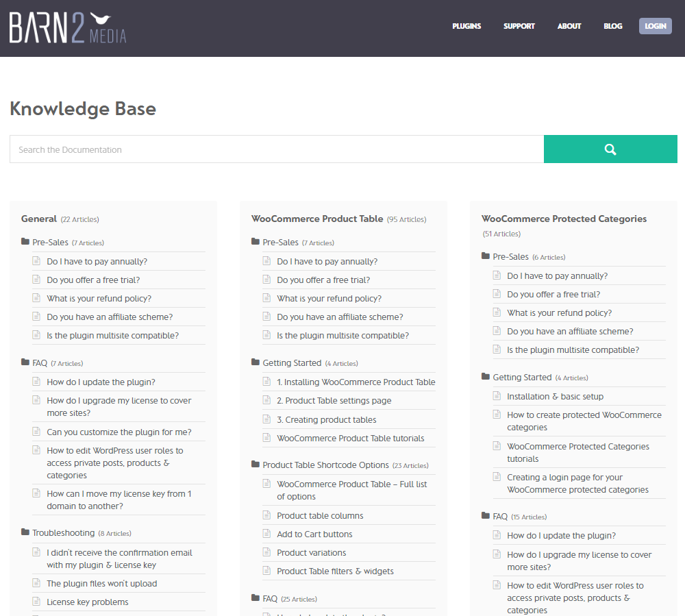Click document icon beside 'Product variations'

click(x=266, y=552)
